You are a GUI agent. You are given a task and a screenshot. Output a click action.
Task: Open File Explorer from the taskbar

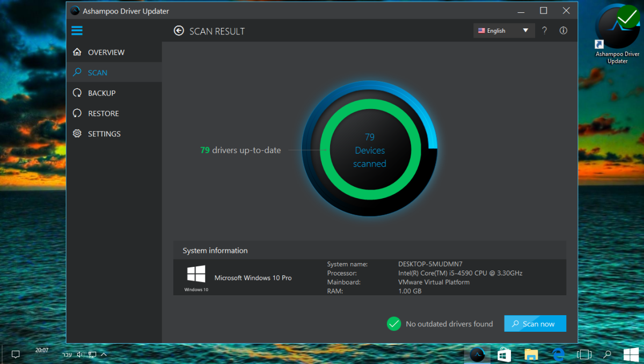pos(531,354)
